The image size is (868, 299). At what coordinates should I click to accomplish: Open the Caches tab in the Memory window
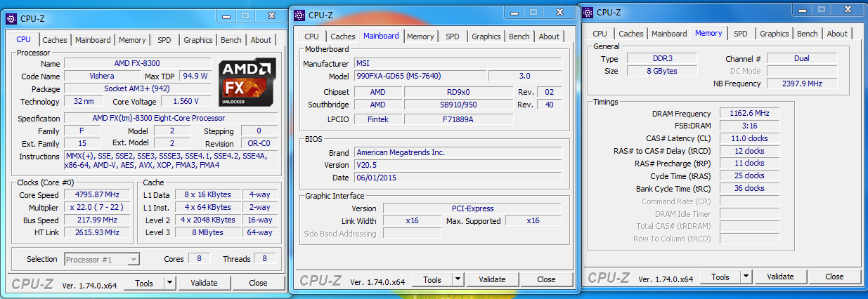(631, 34)
